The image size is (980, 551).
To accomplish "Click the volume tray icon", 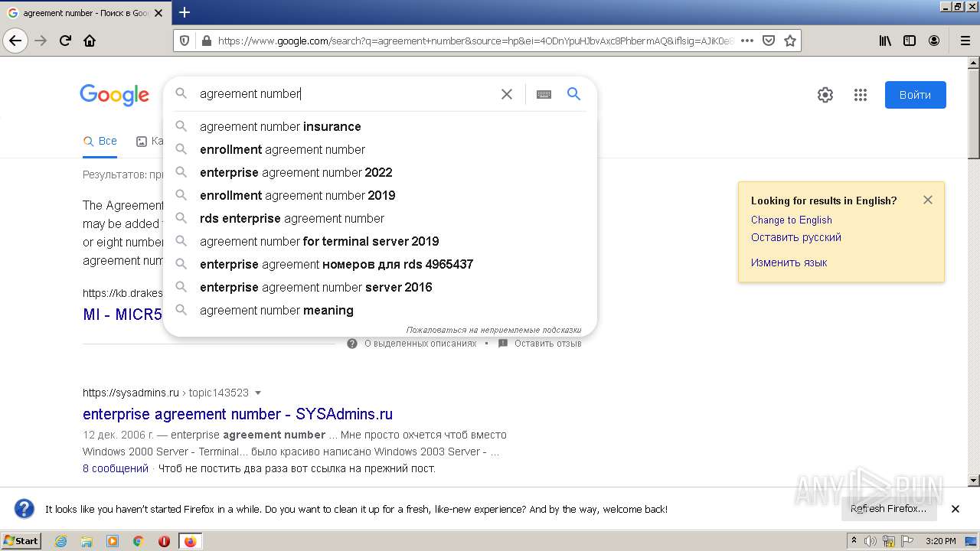I will [871, 541].
